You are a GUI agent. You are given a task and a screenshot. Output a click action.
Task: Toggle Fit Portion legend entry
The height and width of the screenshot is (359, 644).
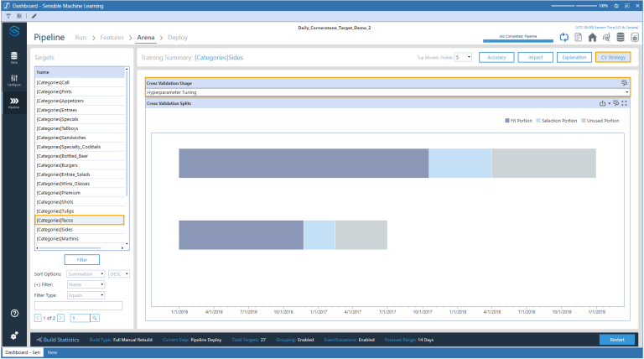(x=518, y=121)
